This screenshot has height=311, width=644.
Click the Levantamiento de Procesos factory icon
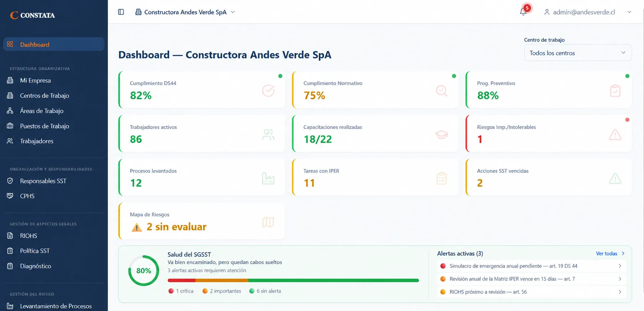[x=10, y=306]
